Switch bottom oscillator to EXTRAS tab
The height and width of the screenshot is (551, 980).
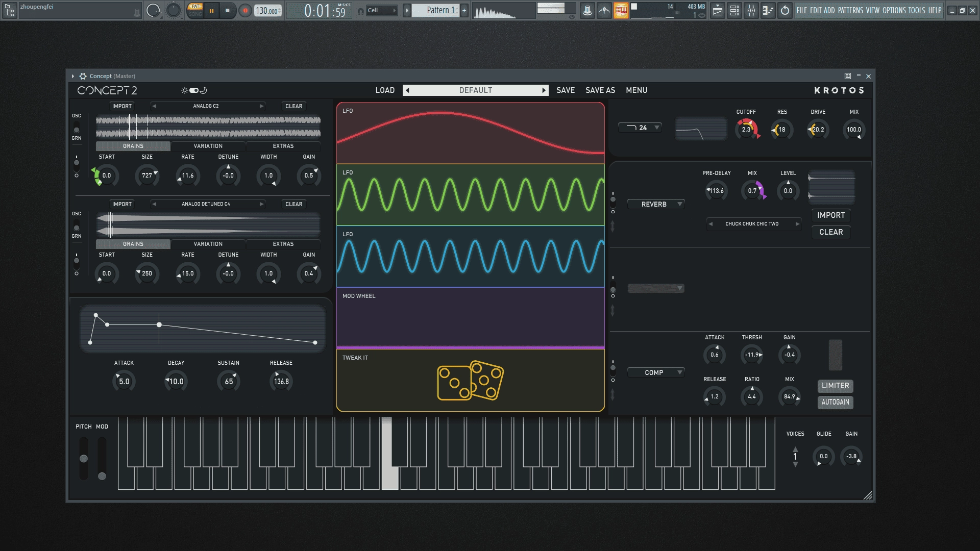click(283, 244)
